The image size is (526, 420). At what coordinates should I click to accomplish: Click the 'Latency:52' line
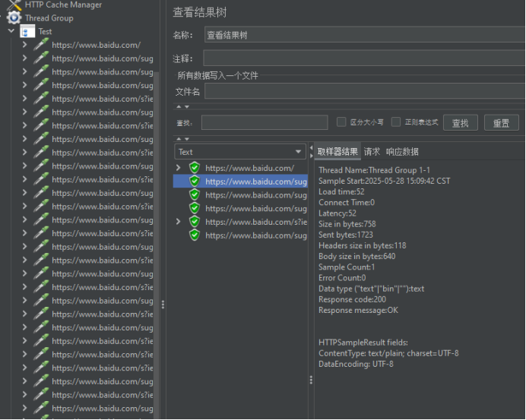coord(337,213)
